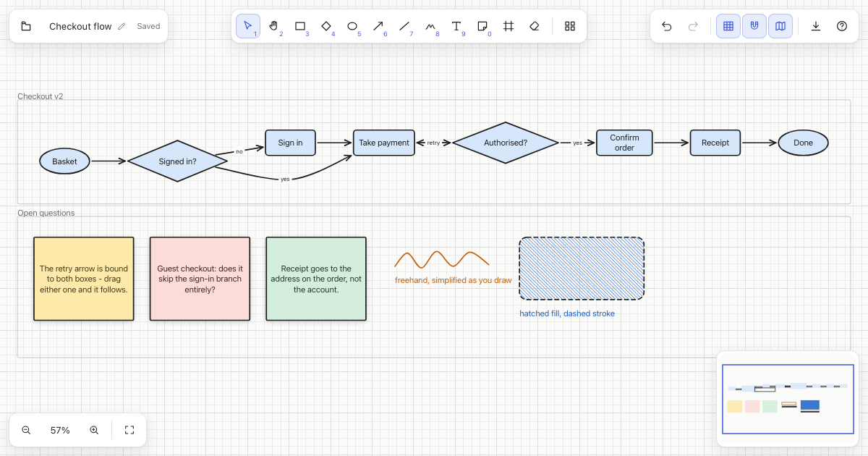The width and height of the screenshot is (868, 456).
Task: Choose the diamond shape tool
Action: pos(326,26)
